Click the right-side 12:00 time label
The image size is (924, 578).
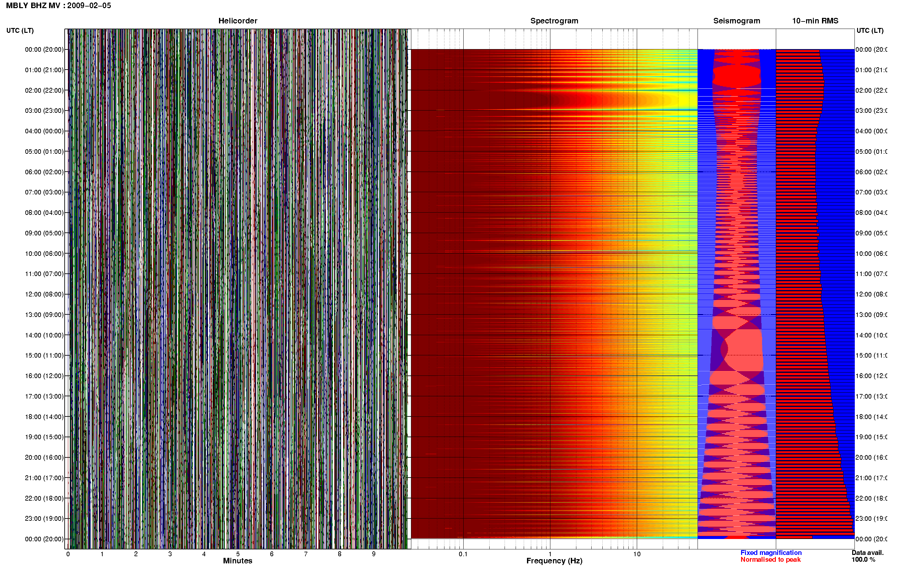pos(871,294)
